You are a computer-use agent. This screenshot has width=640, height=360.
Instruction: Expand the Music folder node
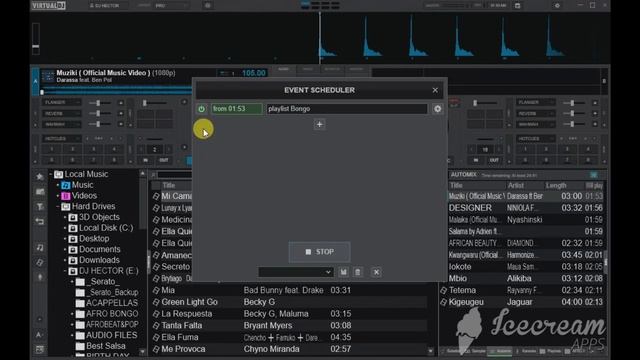(58, 185)
